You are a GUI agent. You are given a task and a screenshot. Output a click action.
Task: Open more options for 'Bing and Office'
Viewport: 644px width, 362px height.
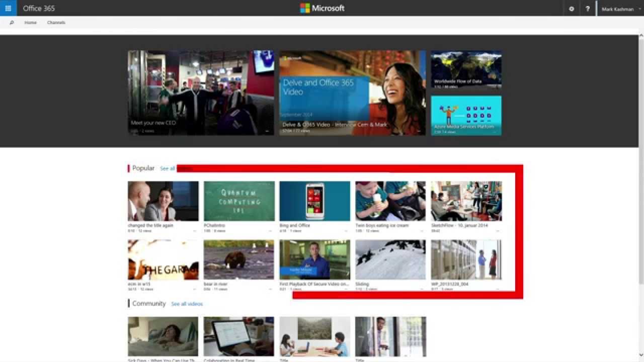coord(346,231)
